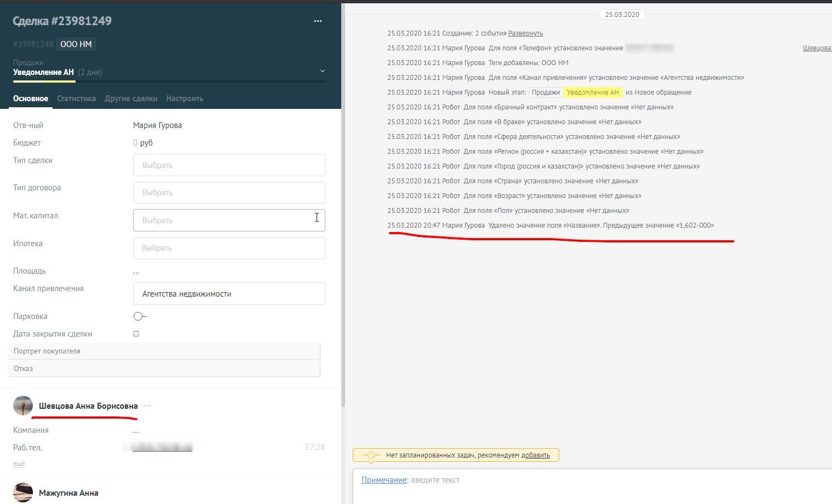The height and width of the screenshot is (504, 832).
Task: Edit the Бюджет value field
Action: point(143,143)
